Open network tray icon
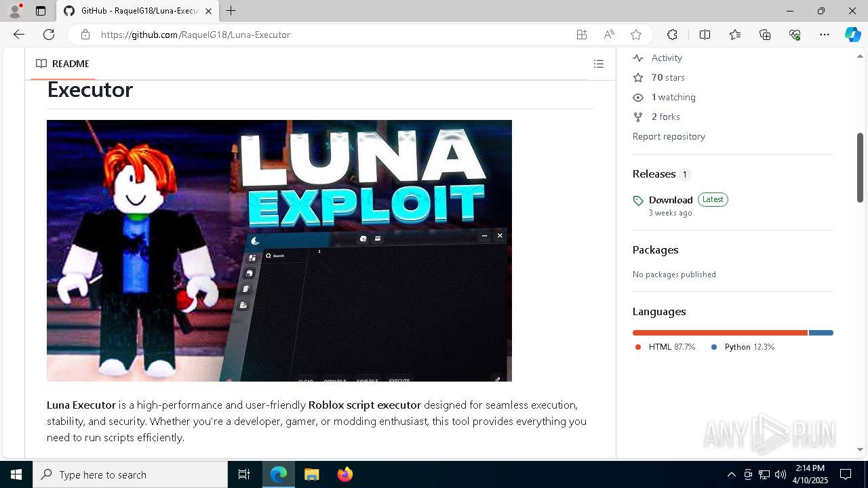 (x=764, y=474)
